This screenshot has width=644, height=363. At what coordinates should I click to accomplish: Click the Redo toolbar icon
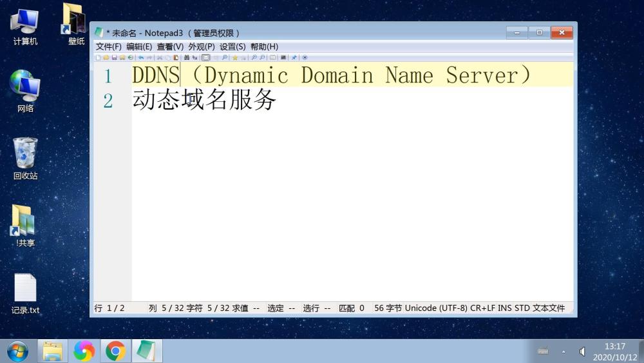[149, 57]
